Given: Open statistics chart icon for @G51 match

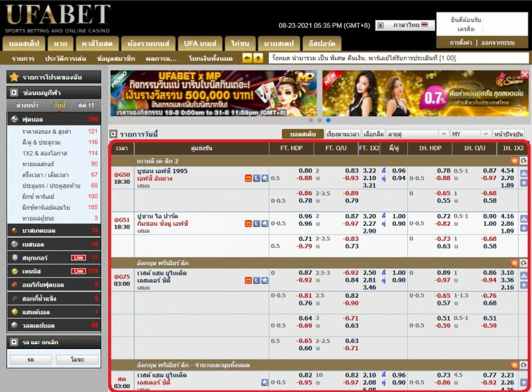Looking at the screenshot, I should point(524,219).
